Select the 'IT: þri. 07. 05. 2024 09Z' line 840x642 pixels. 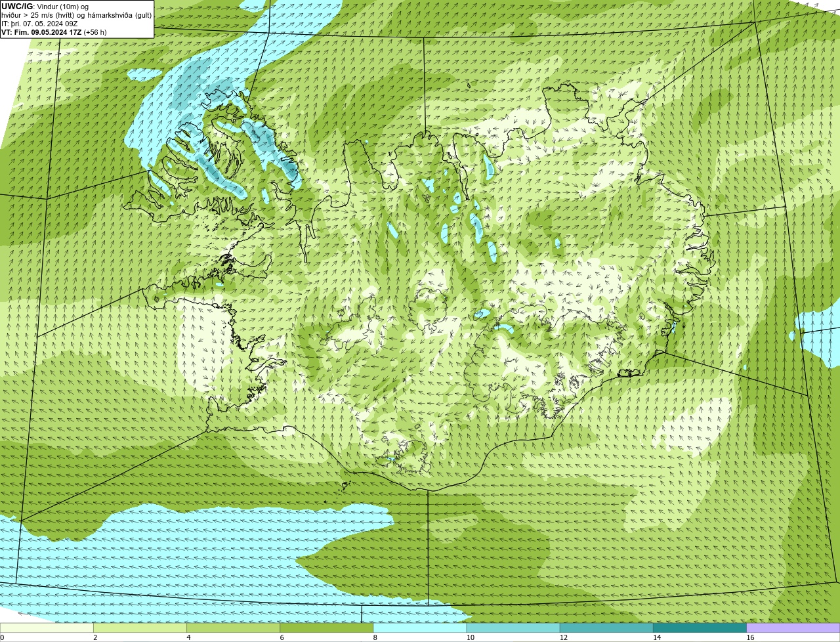(40, 24)
